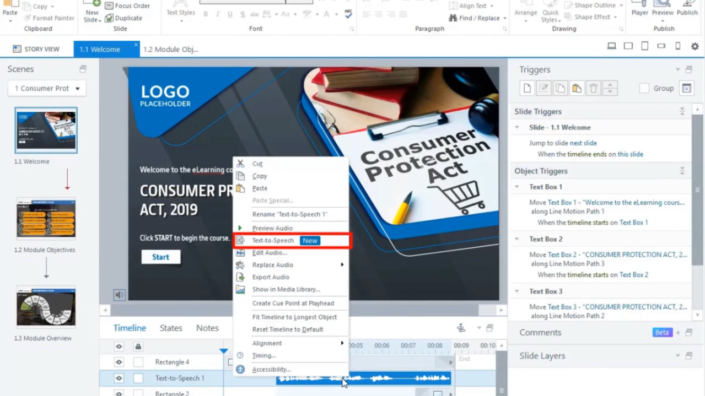Switch to phone portrait view icon
The width and height of the screenshot is (705, 396).
(x=678, y=46)
